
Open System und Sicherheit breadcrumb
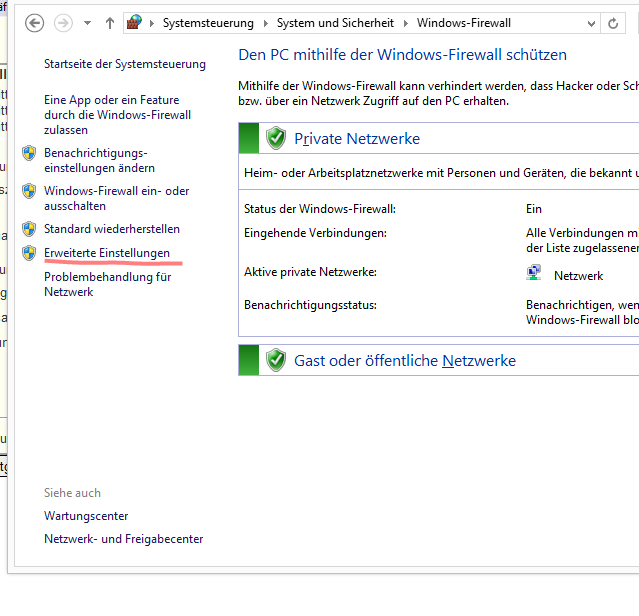click(335, 23)
